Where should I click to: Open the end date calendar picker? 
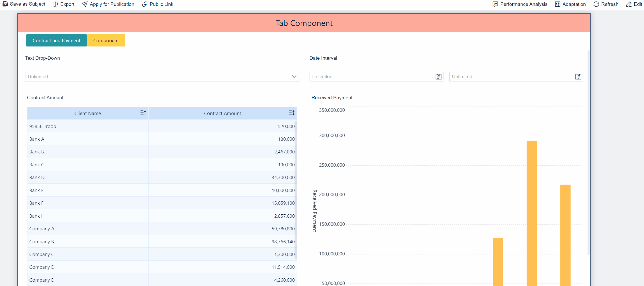(x=578, y=76)
